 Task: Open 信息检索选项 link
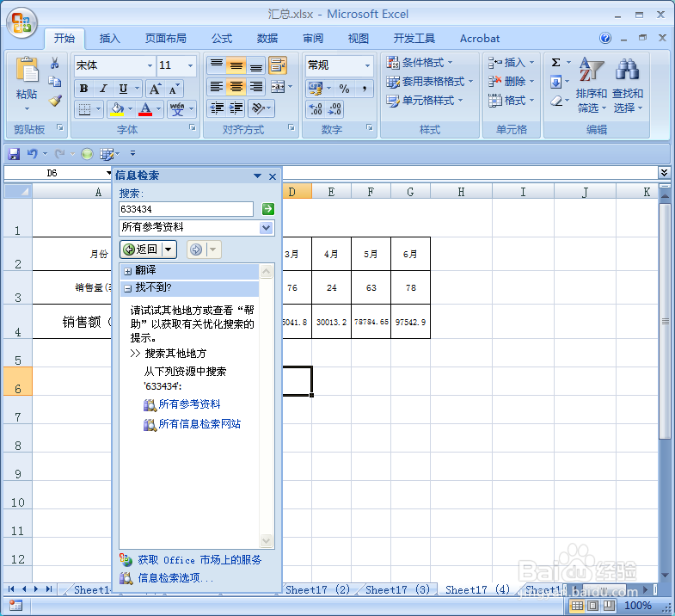[175, 578]
